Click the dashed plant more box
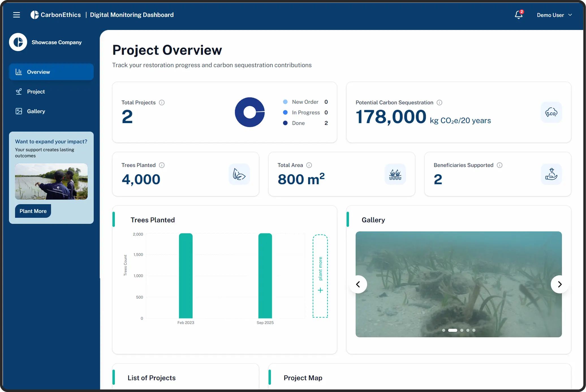This screenshot has height=392, width=586. click(x=320, y=276)
